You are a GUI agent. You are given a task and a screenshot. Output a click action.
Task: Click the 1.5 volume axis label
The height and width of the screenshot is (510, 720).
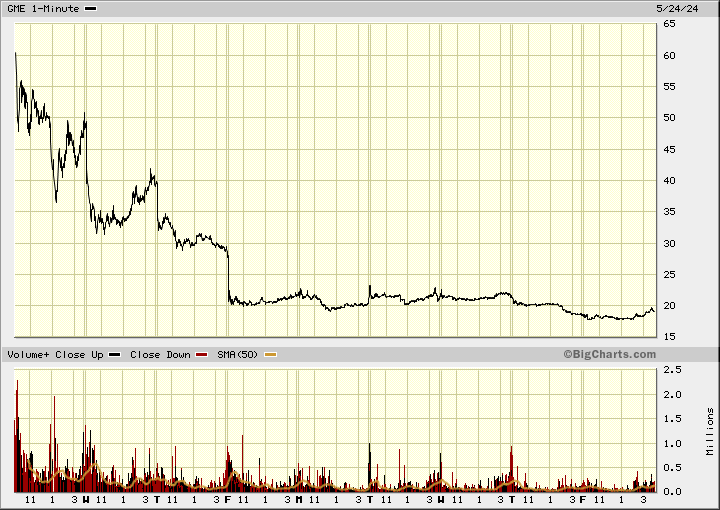click(x=673, y=419)
